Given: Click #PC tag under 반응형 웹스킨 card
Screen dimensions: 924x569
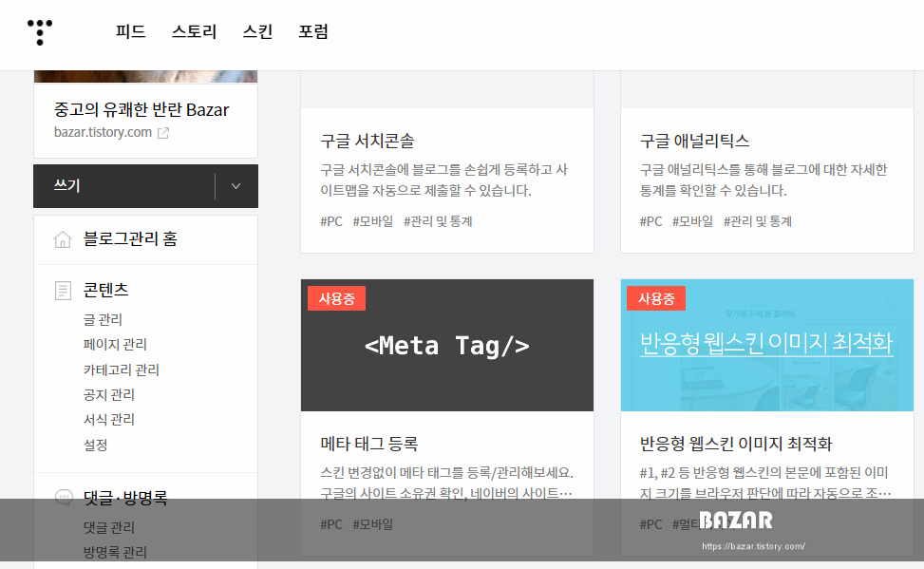Looking at the screenshot, I should pos(651,524).
